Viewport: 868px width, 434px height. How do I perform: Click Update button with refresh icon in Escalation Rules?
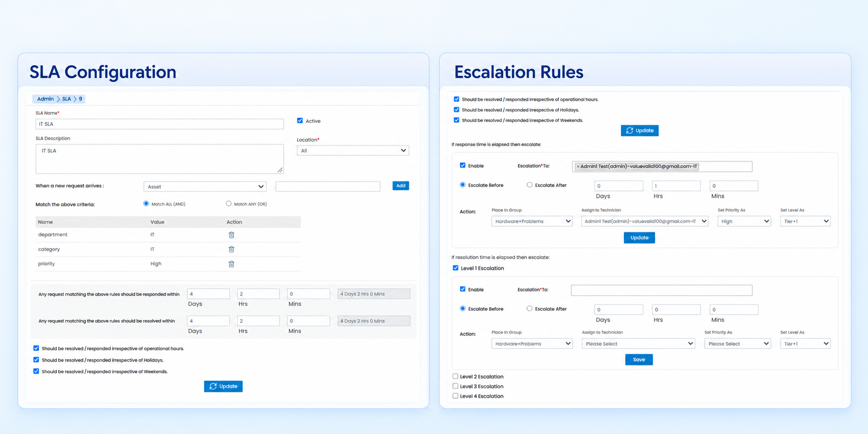(x=640, y=131)
